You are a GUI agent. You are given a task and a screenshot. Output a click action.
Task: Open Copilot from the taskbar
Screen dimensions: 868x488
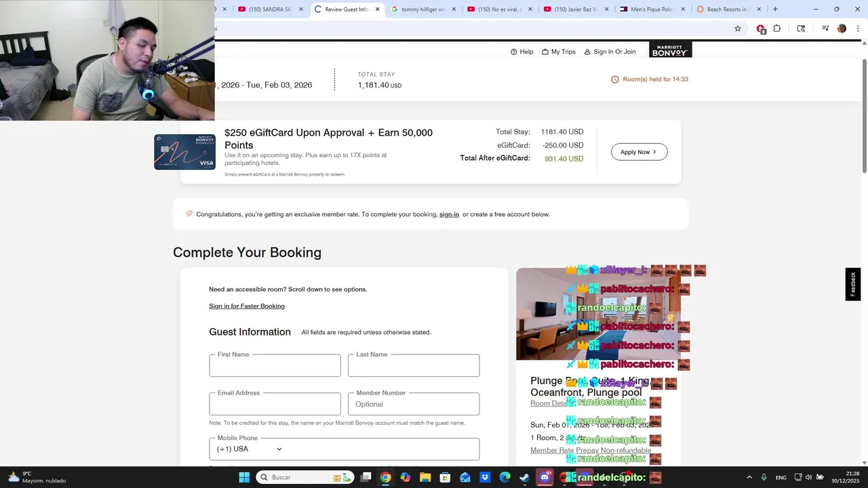406,477
